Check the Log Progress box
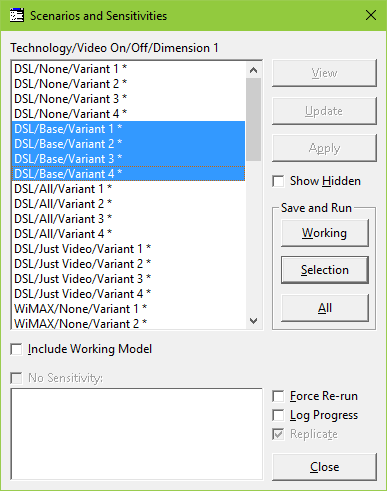Image resolution: width=387 pixels, height=491 pixels. click(278, 415)
